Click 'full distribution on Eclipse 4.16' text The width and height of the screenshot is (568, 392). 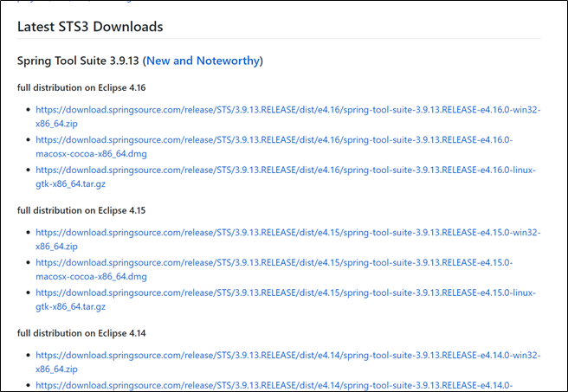pyautogui.click(x=81, y=87)
